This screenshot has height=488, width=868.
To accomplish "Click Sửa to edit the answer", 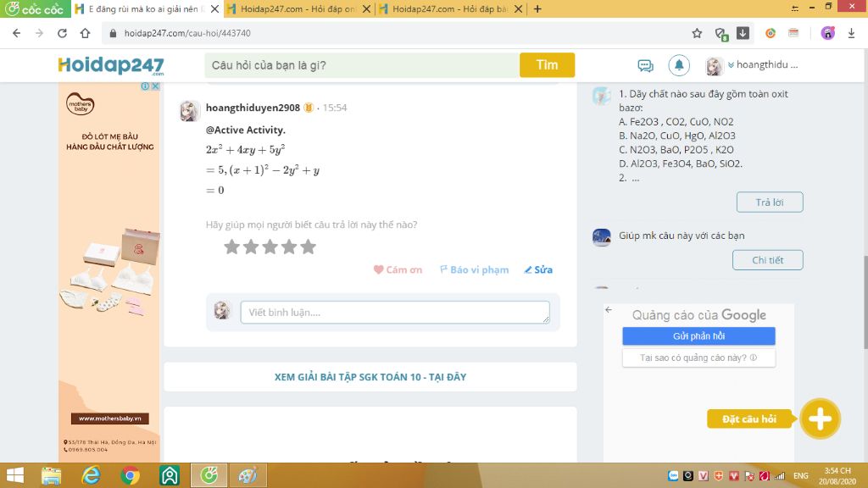I will [538, 269].
